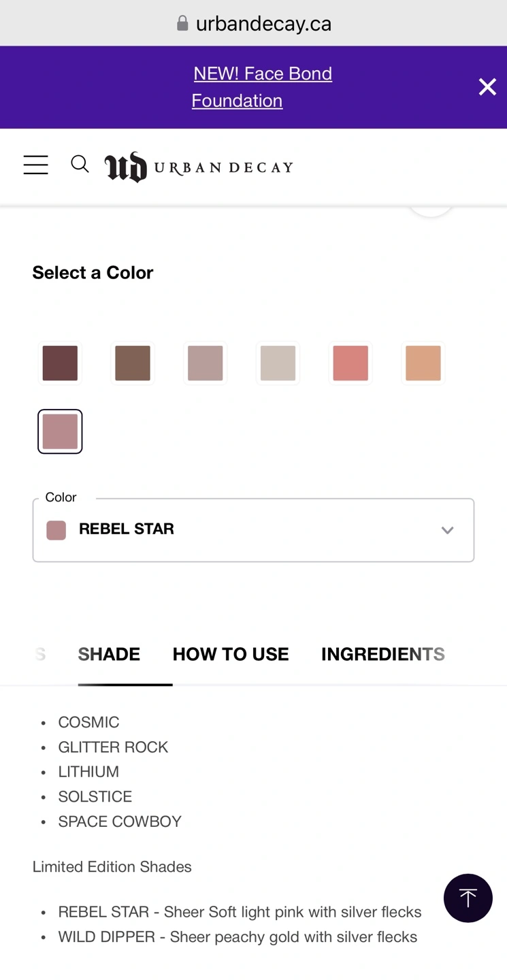Open the REBEL STAR color selector
Image resolution: width=507 pixels, height=980 pixels.
pyautogui.click(x=253, y=530)
